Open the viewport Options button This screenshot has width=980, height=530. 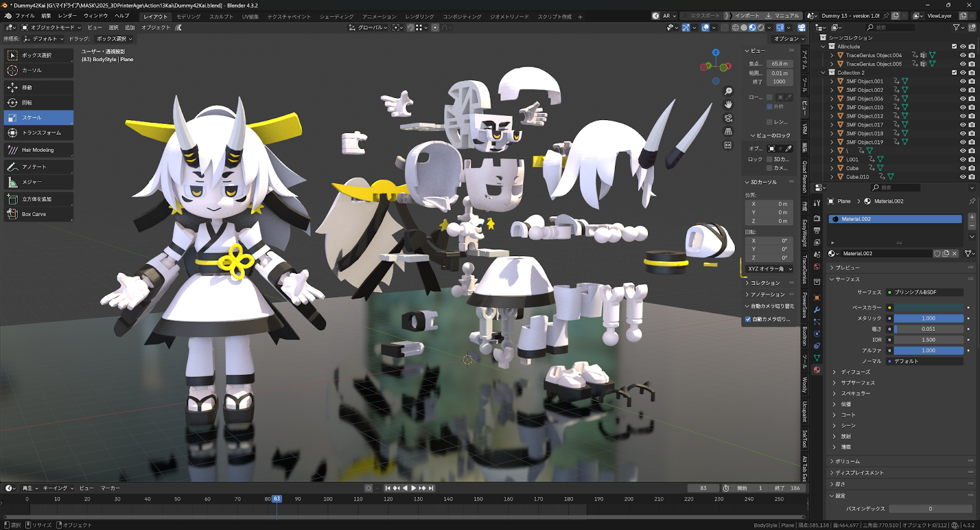point(789,39)
